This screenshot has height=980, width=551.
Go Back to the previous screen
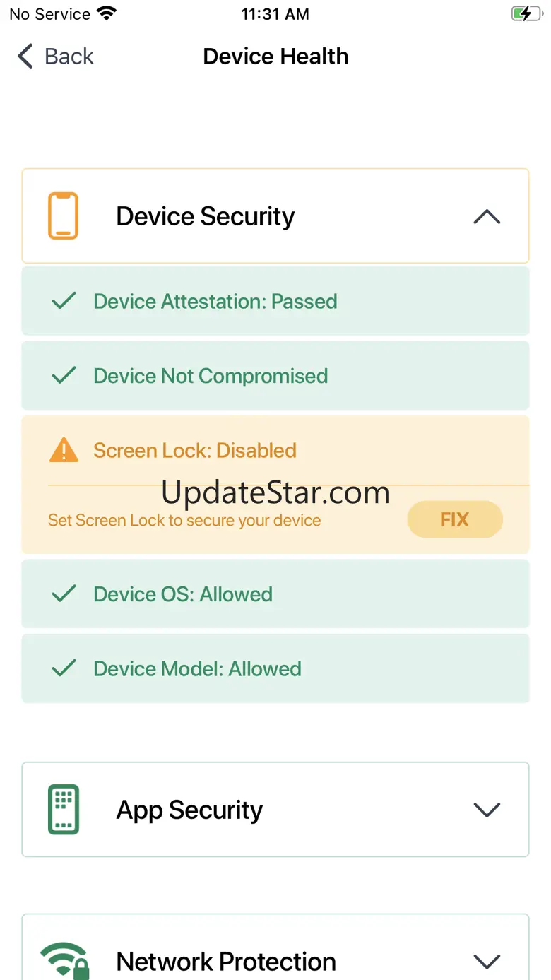pyautogui.click(x=56, y=57)
